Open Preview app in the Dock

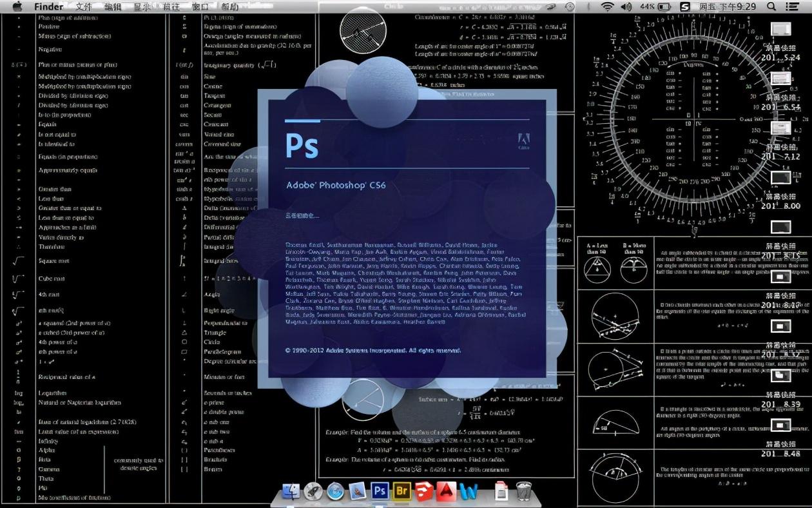click(x=358, y=491)
